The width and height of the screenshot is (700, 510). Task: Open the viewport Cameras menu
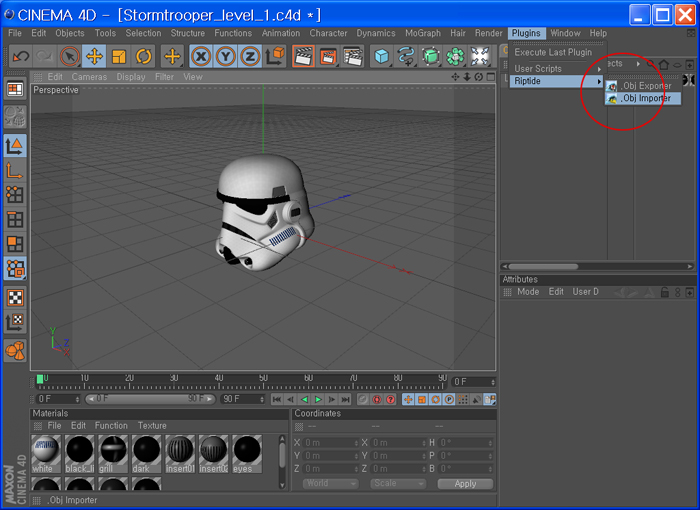(89, 77)
